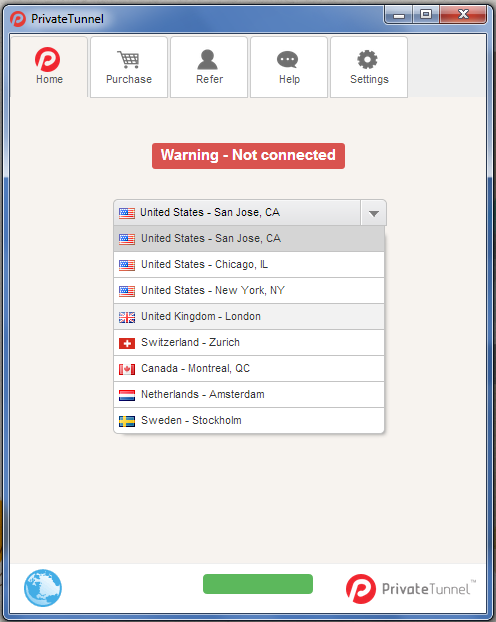
Task: Minimize the PrivateTunnel window
Action: coord(399,15)
